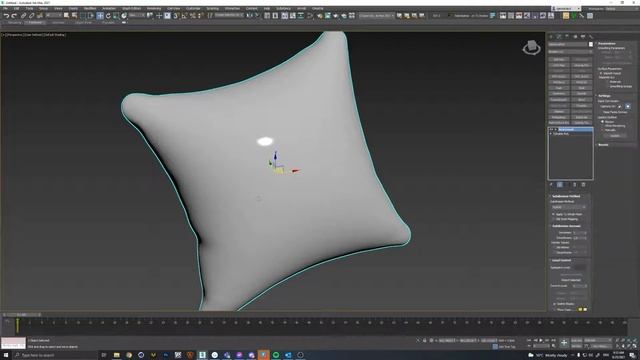Toggle the Window/Crossing selection mode
The image size is (640, 360).
point(91,16)
